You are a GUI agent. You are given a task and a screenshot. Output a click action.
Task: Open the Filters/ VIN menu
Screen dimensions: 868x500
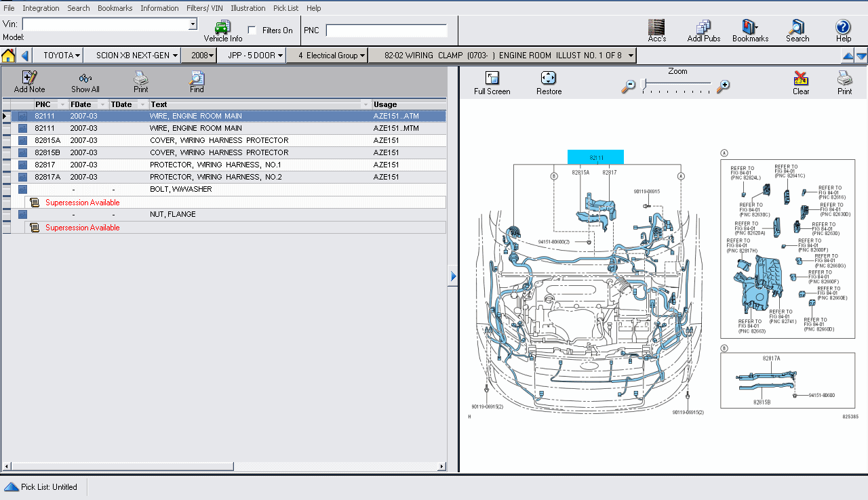pos(204,8)
